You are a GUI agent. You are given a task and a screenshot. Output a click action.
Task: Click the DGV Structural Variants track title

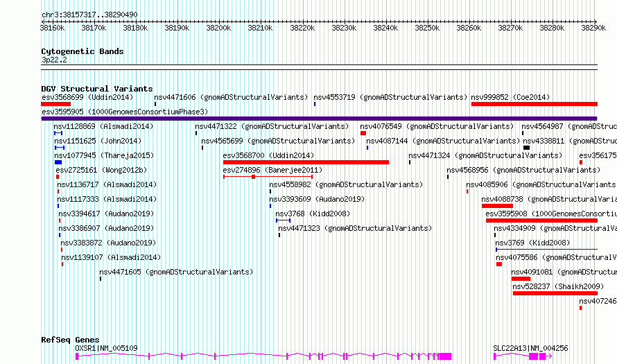(x=97, y=89)
